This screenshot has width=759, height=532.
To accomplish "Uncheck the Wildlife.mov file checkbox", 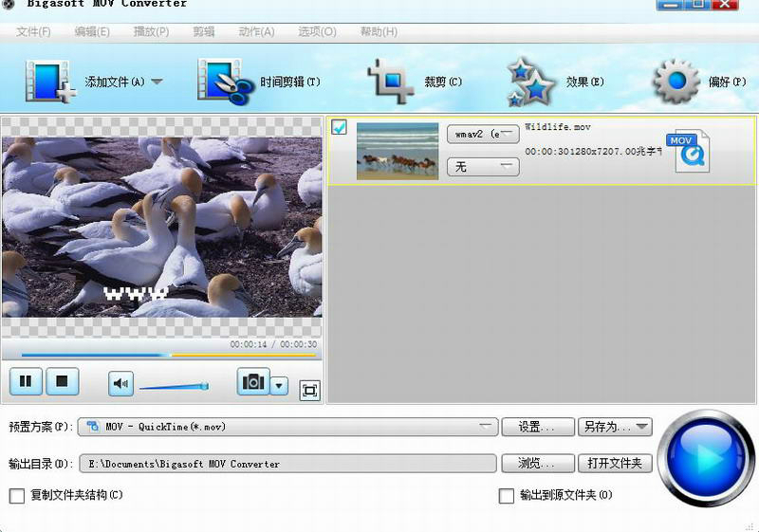I will click(340, 127).
